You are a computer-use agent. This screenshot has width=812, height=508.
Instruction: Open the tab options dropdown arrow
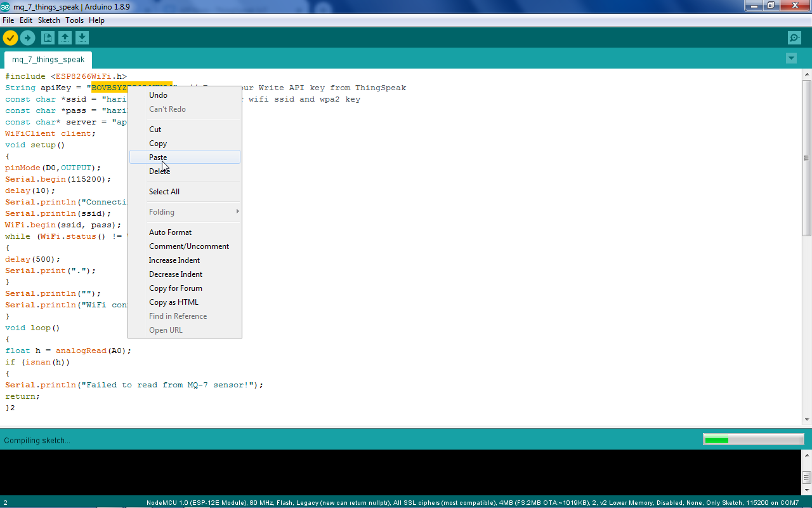click(791, 58)
